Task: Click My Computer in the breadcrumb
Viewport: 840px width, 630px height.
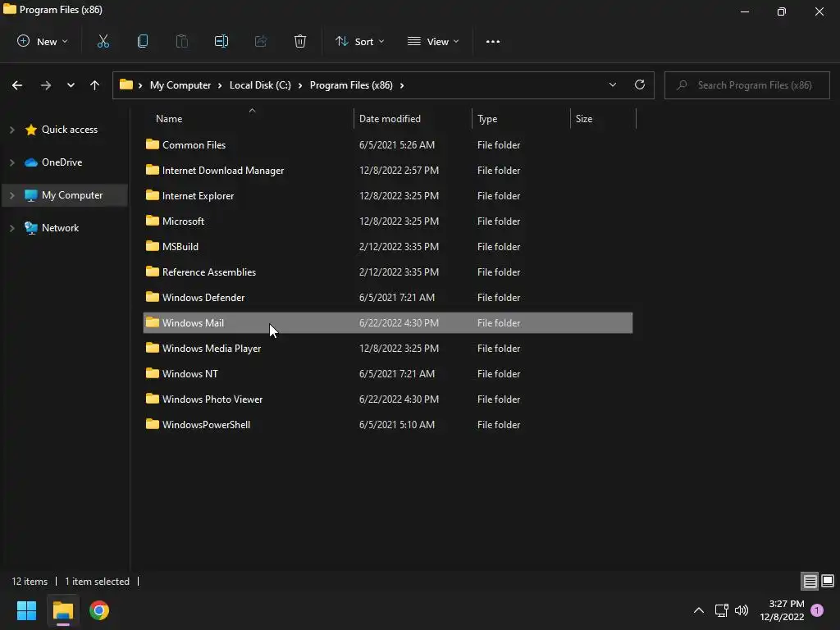Action: pyautogui.click(x=180, y=85)
